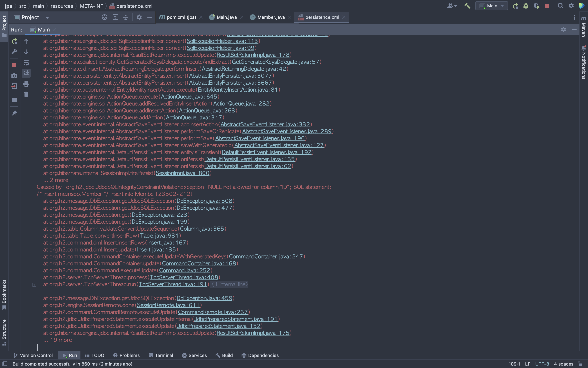Open Search Everywhere with the magnifier icon
Viewport: 588px width, 368px height.
click(561, 6)
